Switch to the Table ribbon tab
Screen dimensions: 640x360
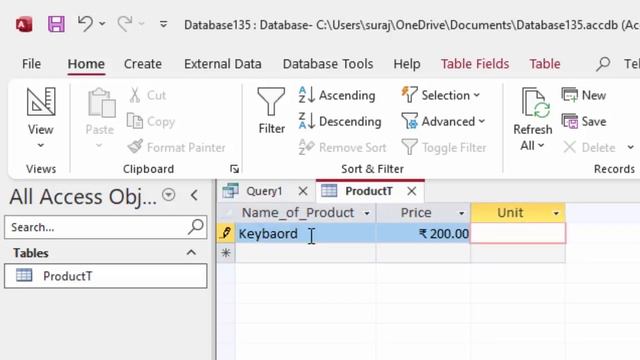click(545, 64)
